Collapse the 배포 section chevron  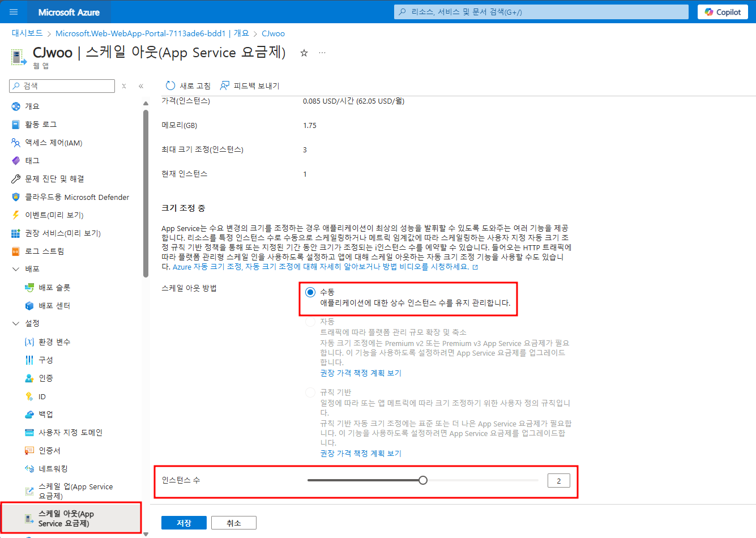coord(16,269)
